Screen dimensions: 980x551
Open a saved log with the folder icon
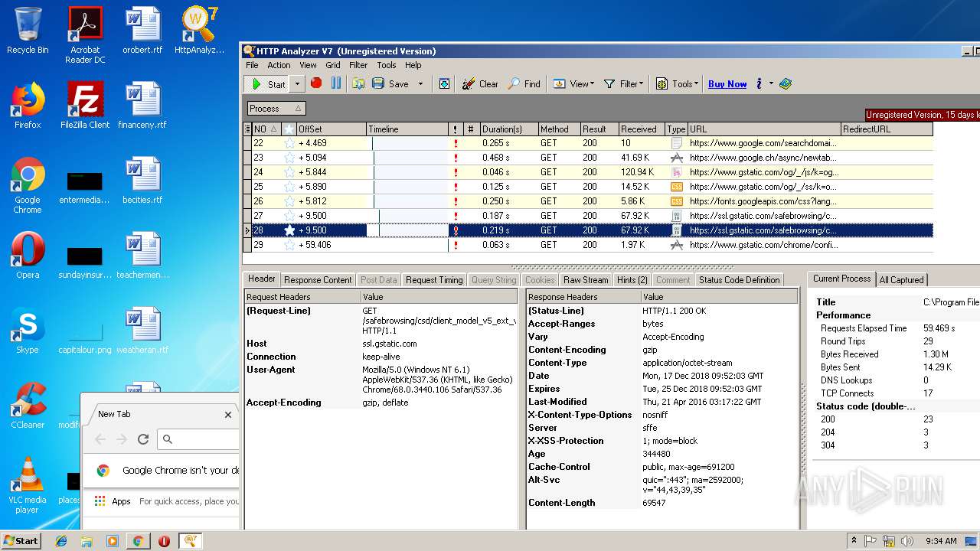(358, 83)
